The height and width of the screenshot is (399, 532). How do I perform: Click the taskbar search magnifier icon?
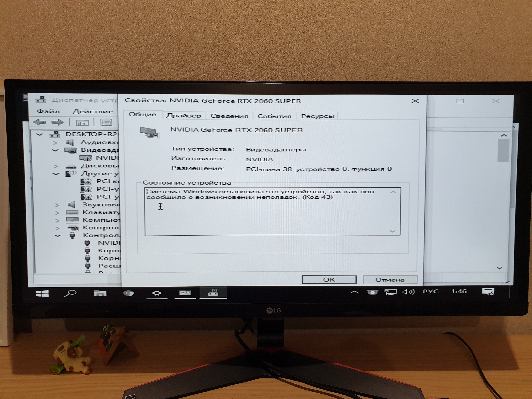[x=70, y=293]
